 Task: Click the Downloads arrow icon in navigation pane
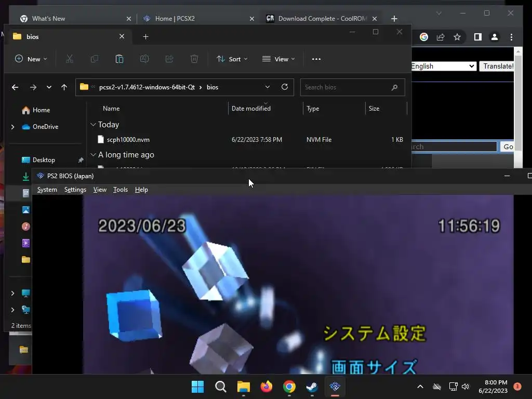pos(26,177)
